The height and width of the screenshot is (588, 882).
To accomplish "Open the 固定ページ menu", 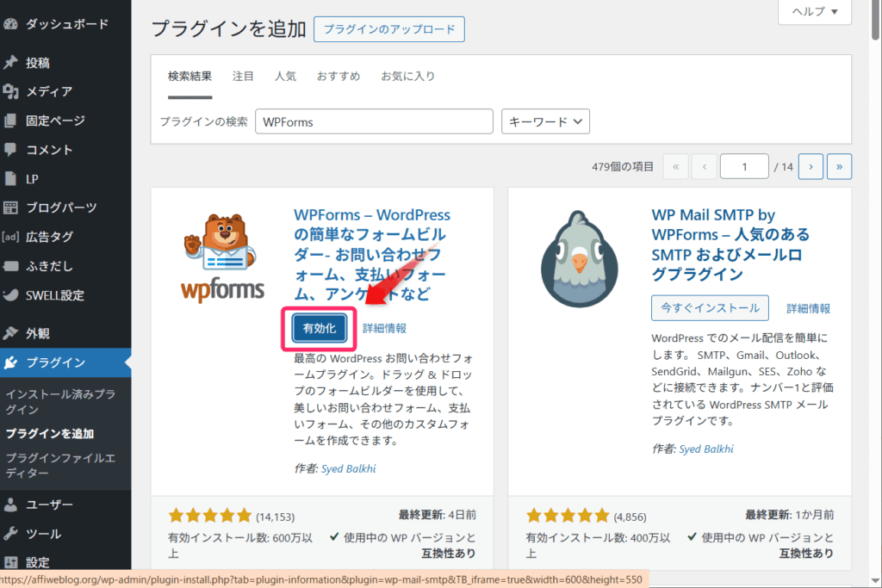I will (65, 121).
